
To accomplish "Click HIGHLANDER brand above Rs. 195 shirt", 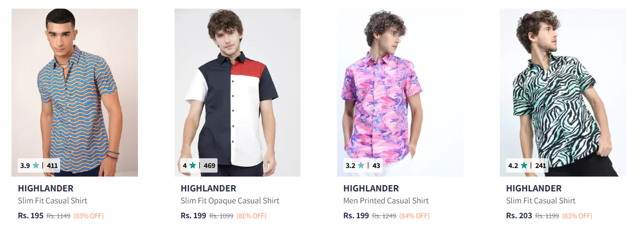I will (x=46, y=189).
